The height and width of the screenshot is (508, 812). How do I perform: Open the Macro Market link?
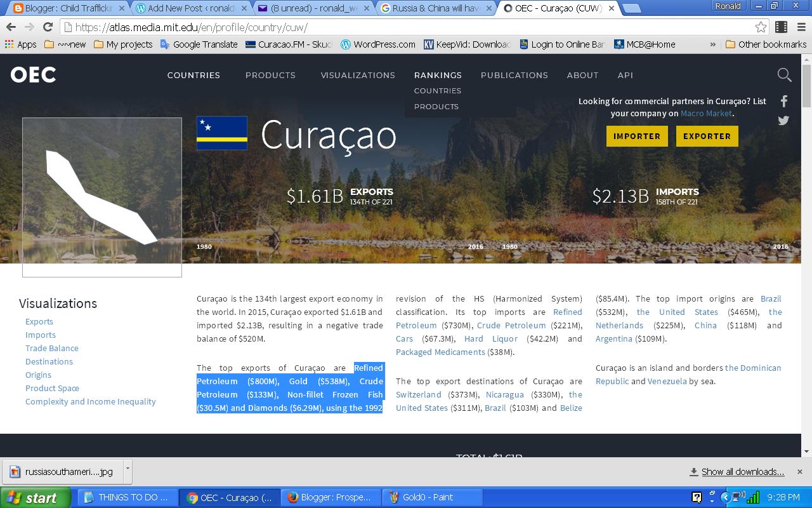tap(706, 113)
